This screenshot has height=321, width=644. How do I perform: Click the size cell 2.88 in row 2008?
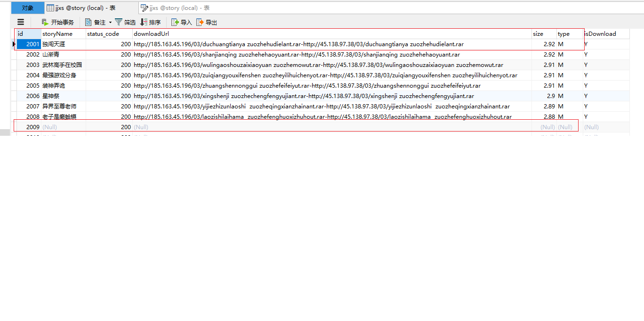coord(544,116)
